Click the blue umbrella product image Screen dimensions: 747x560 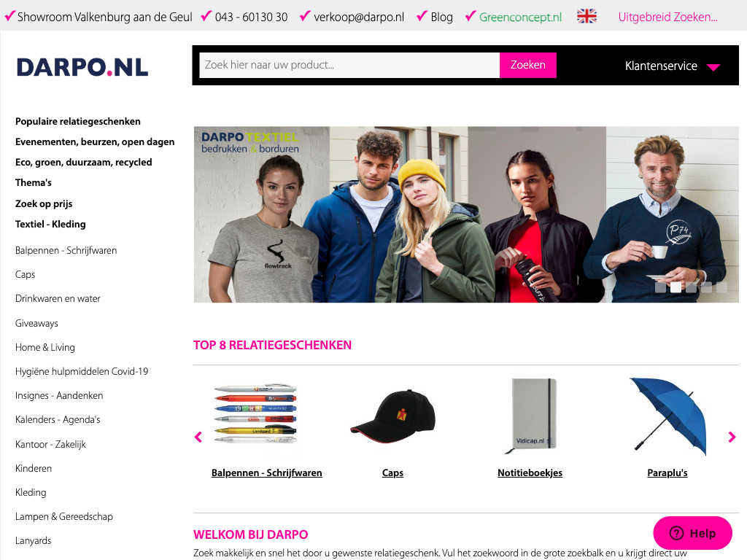(x=667, y=416)
